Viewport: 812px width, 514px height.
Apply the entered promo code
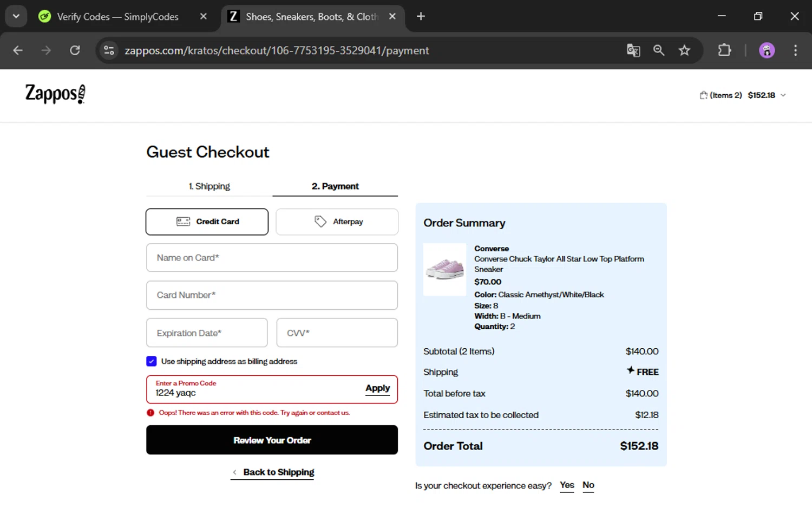tap(377, 388)
